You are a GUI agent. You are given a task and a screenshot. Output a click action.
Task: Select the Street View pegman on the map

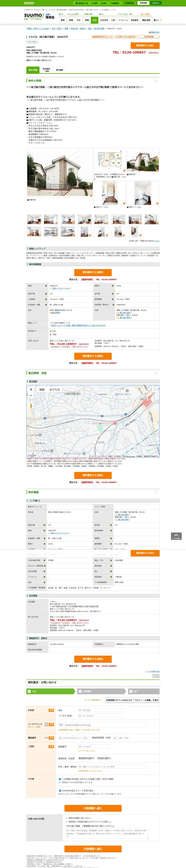click(31, 406)
